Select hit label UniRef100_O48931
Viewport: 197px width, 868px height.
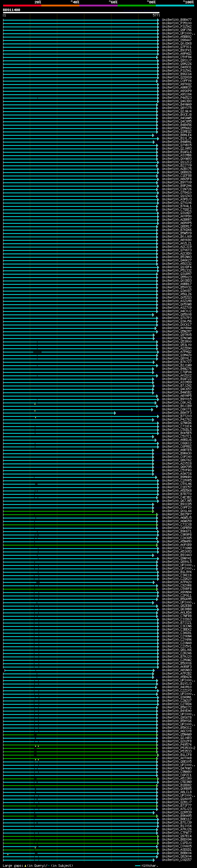177,67
